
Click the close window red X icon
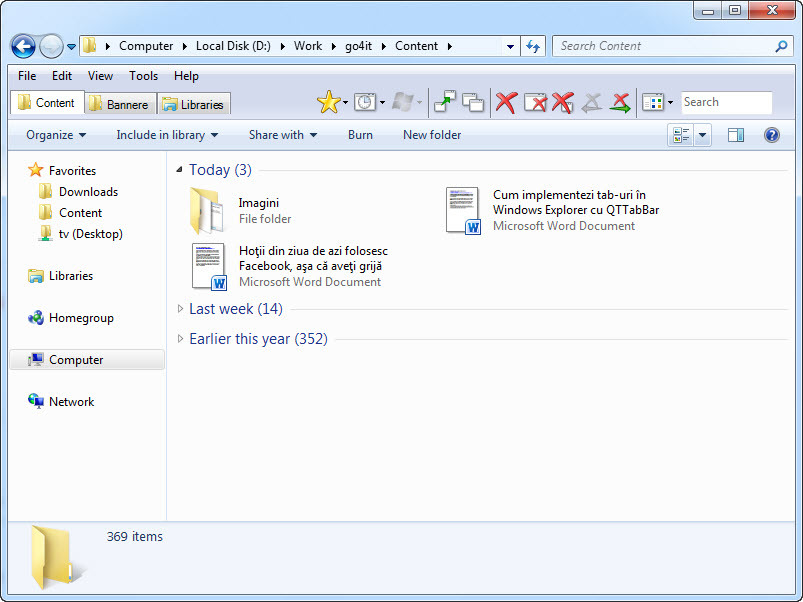tap(535, 102)
